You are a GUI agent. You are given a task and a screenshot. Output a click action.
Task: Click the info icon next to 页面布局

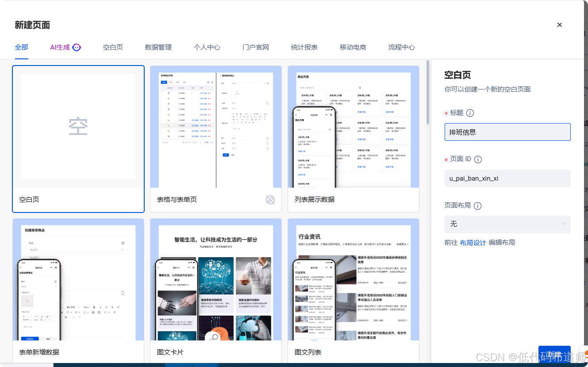(479, 205)
